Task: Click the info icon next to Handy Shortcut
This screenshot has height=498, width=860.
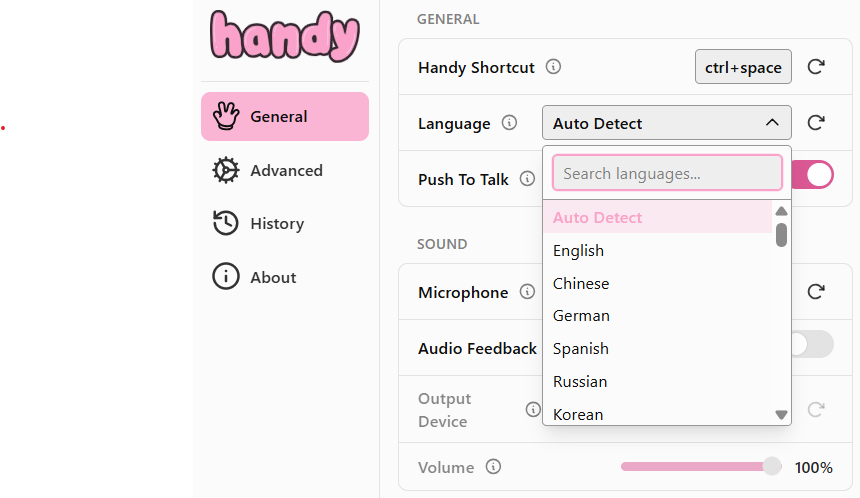Action: [x=553, y=67]
